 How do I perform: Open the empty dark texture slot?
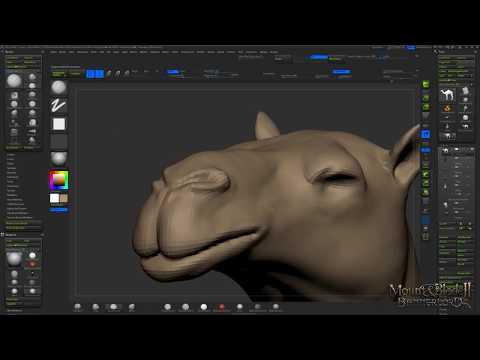59,141
